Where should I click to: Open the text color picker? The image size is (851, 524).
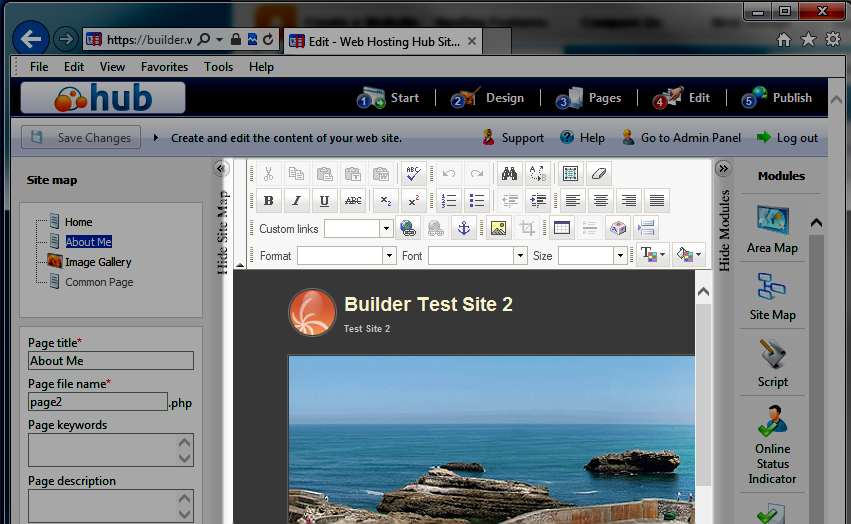point(652,255)
